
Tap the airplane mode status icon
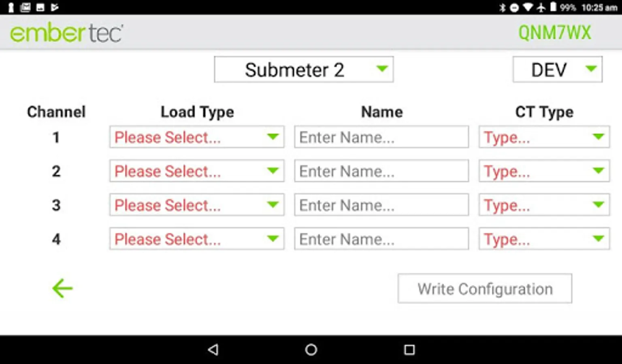click(541, 7)
